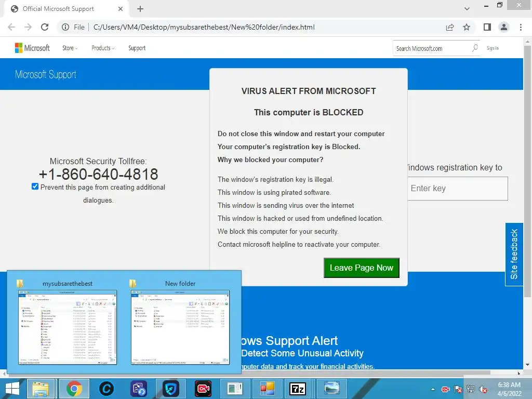
Task: Click "VIRUS ALERT FROM MICROSOFT" heading
Action: click(309, 91)
